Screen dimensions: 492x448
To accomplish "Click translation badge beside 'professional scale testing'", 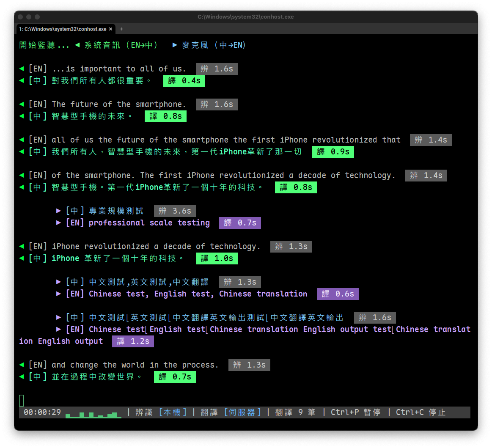I will coord(240,223).
